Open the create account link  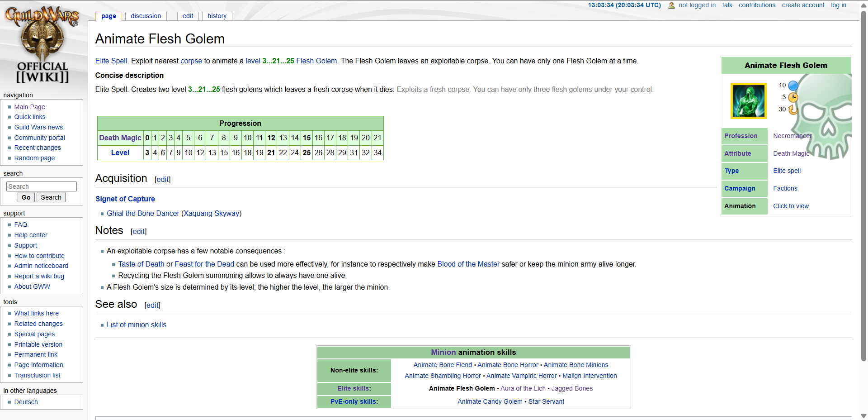[x=803, y=5]
